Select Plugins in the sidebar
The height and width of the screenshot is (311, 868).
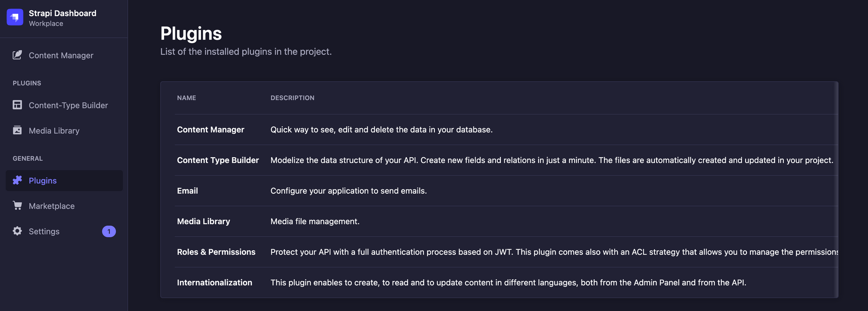click(x=64, y=180)
